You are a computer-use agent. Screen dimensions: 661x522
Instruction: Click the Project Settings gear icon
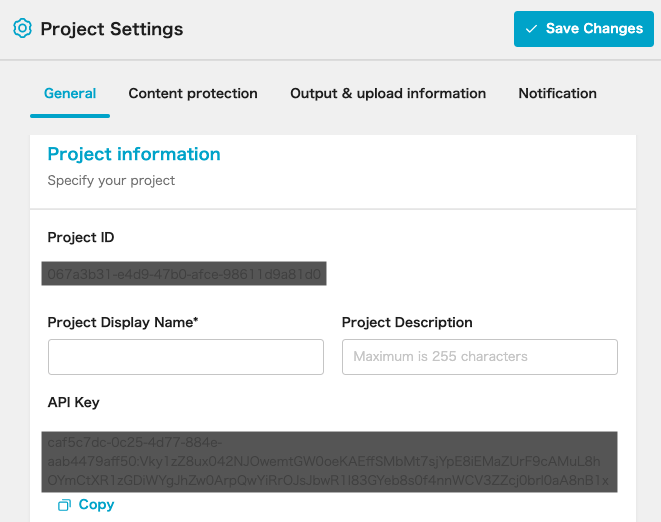click(x=23, y=28)
